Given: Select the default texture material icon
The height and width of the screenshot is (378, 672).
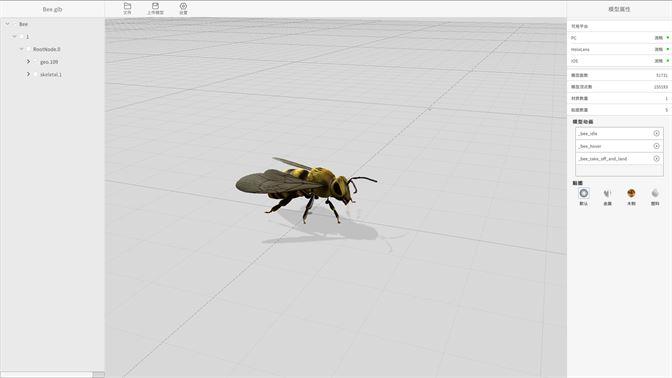Looking at the screenshot, I should click(583, 193).
